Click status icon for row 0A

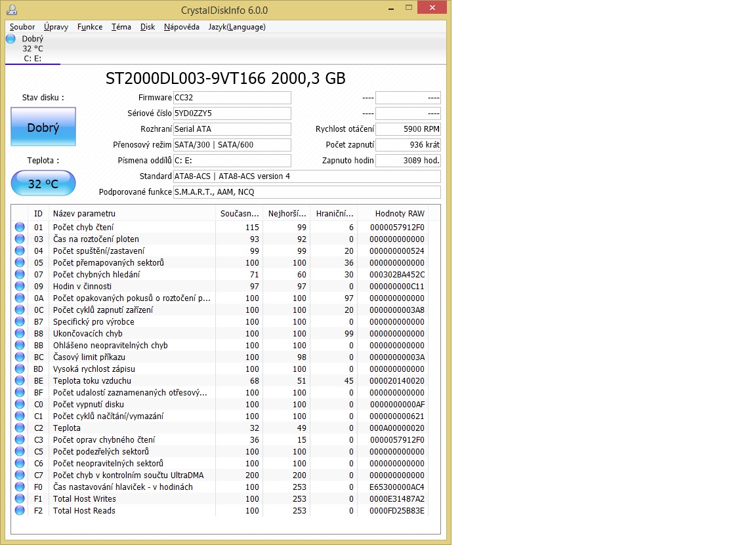pos(20,298)
